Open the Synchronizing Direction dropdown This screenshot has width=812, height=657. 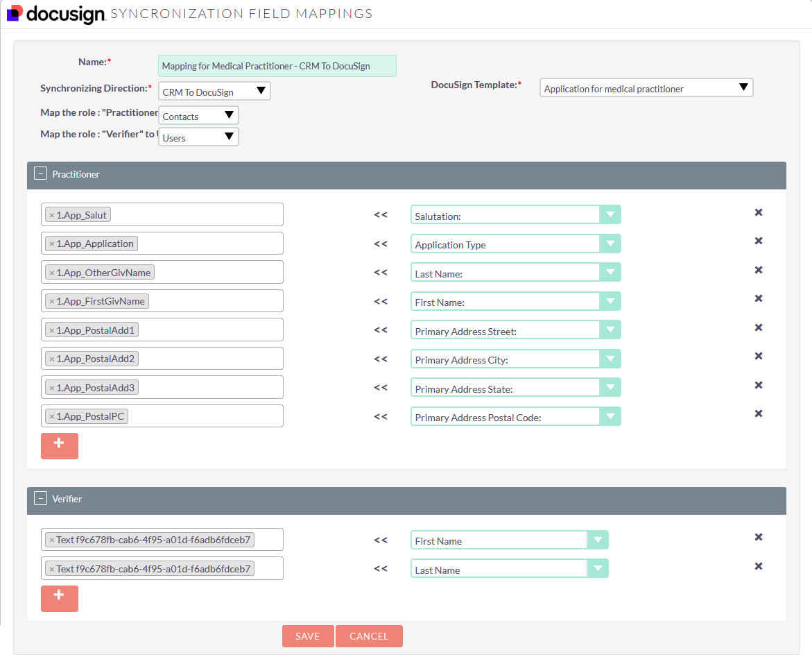pyautogui.click(x=214, y=92)
